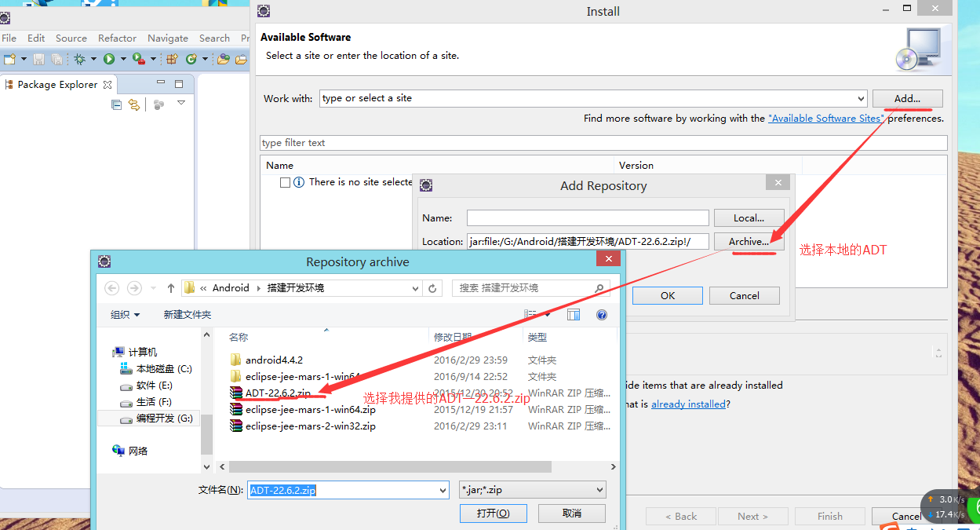This screenshot has height=530, width=980.
Task: Click the Debug bug icon in Eclipse toolbar
Action: click(80, 59)
